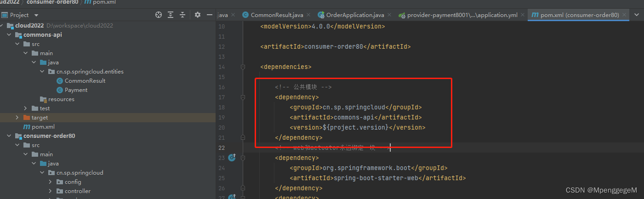The height and width of the screenshot is (199, 644).
Task: Close the OrderApplication.java tab
Action: (x=389, y=15)
